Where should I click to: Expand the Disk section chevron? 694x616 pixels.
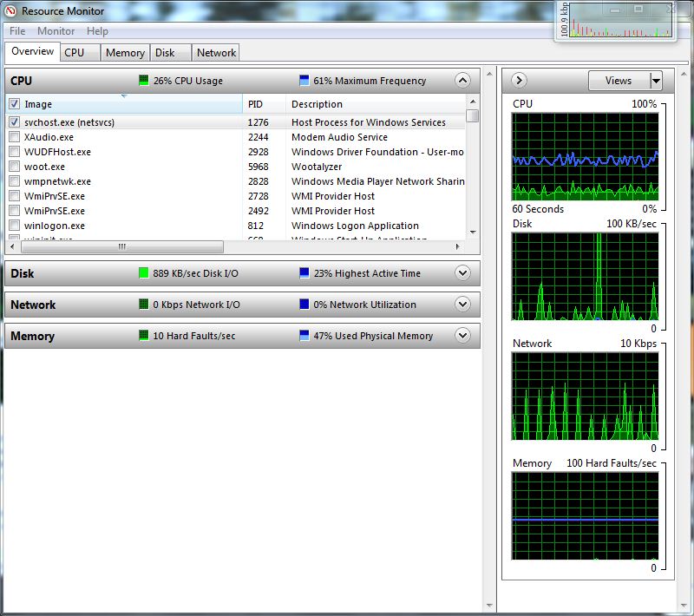[x=462, y=272]
